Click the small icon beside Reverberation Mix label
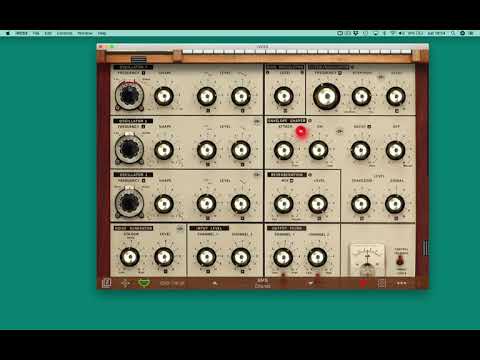This screenshot has width=480, height=360. pyautogui.click(x=291, y=181)
